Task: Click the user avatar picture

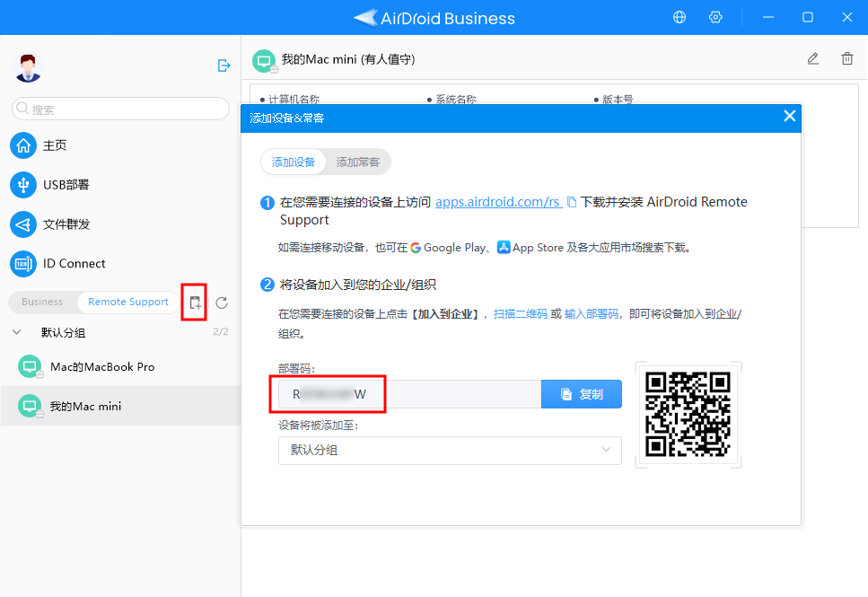Action: 28,67
